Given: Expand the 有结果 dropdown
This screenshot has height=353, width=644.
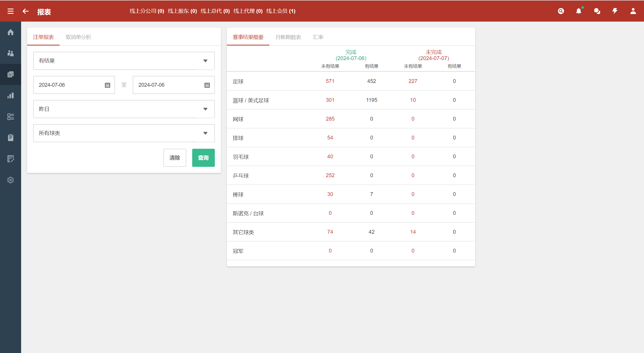Looking at the screenshot, I should click(124, 61).
